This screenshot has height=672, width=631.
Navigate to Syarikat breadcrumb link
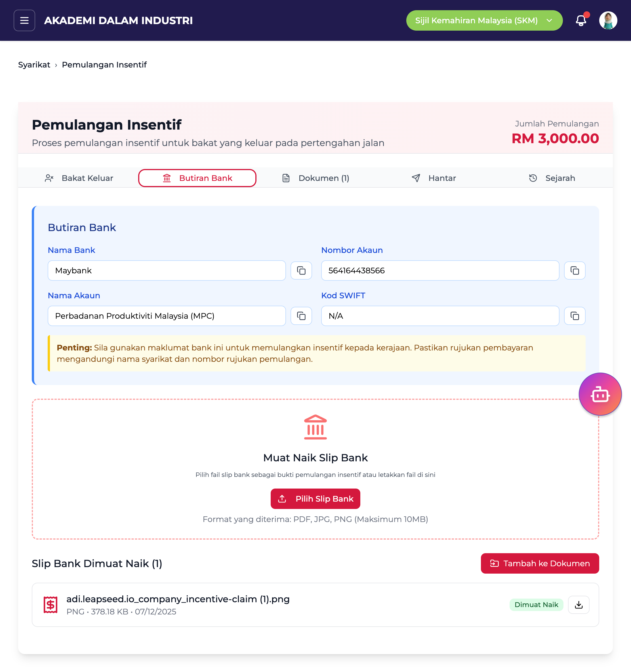pyautogui.click(x=34, y=65)
